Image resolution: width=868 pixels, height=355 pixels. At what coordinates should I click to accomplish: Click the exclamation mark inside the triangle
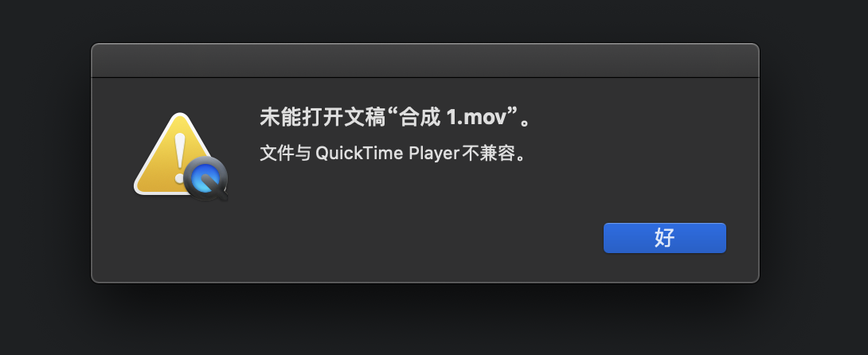180,158
